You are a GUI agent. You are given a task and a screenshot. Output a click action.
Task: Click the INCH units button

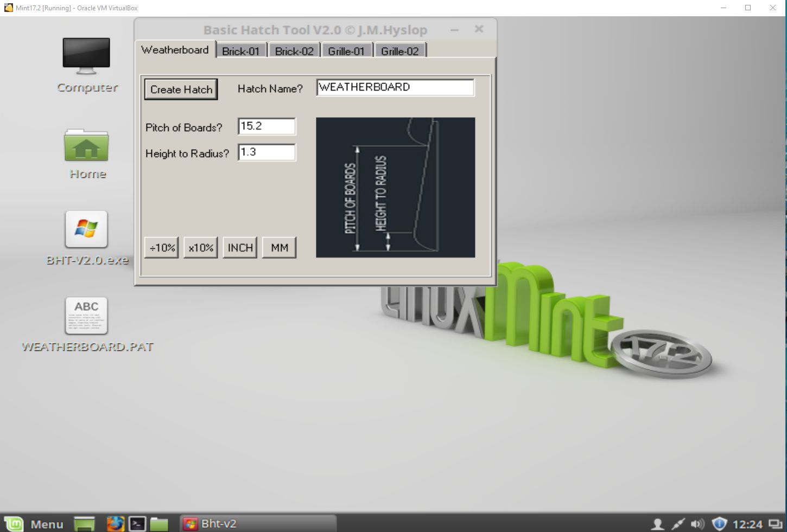(240, 248)
